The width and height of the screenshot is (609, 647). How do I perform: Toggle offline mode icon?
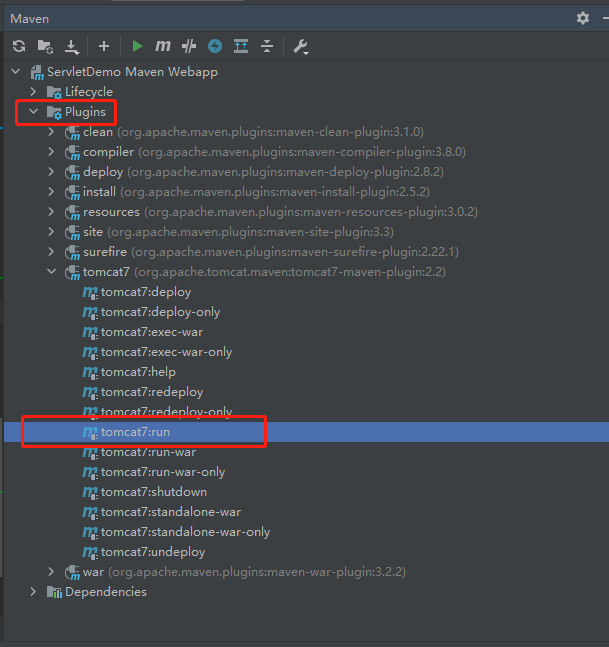coord(215,46)
